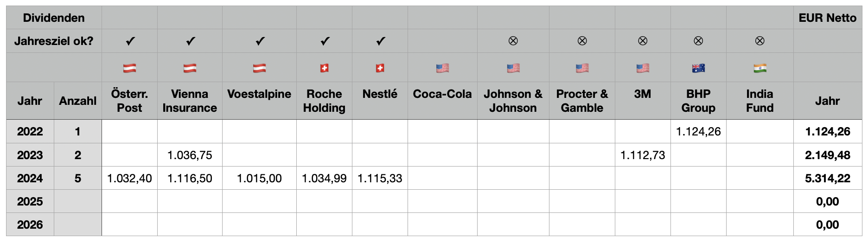Image resolution: width=868 pixels, height=244 pixels.
Task: Click the 2024 yearly total 5.314,22
Action: 827,179
